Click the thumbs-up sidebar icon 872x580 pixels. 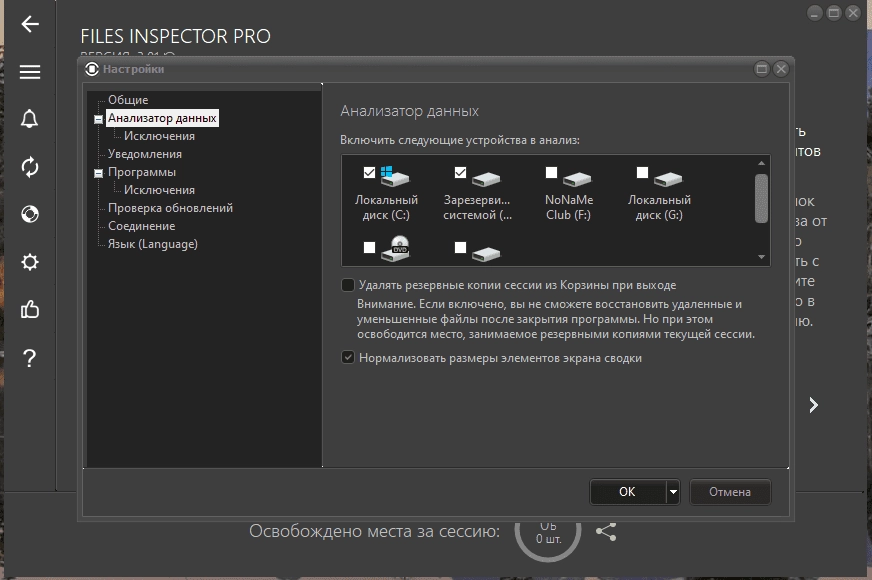(x=30, y=309)
